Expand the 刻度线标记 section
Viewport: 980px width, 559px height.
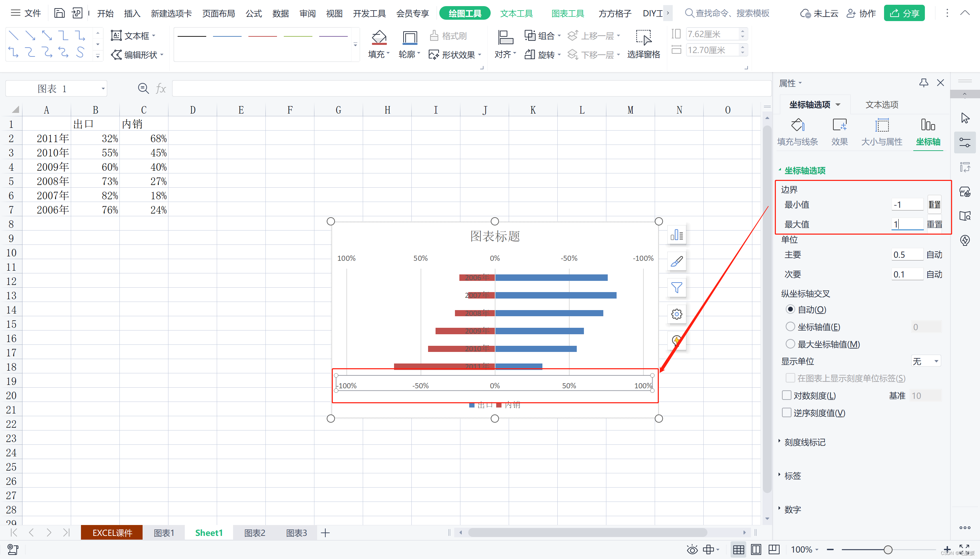pyautogui.click(x=804, y=442)
